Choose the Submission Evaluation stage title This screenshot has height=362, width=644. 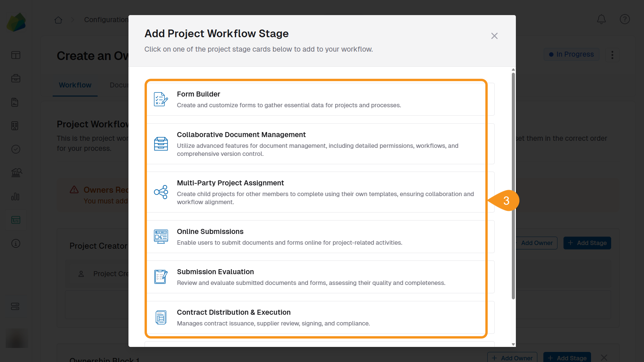pyautogui.click(x=215, y=272)
